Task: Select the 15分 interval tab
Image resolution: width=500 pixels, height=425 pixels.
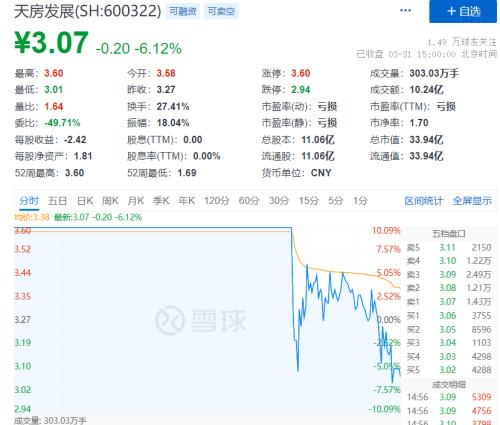Action: (309, 201)
